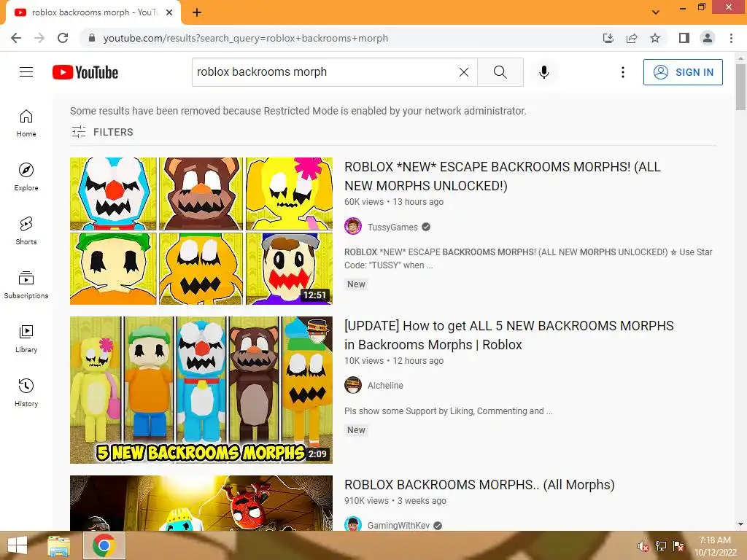The height and width of the screenshot is (560, 747).
Task: Open the Action Center flag icon
Action: click(x=678, y=546)
